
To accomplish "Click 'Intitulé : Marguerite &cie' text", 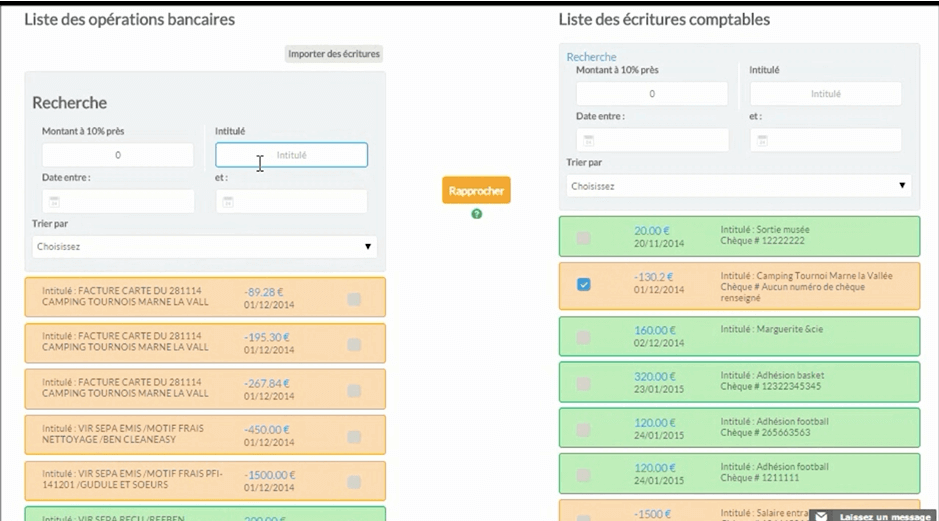I will tap(772, 329).
